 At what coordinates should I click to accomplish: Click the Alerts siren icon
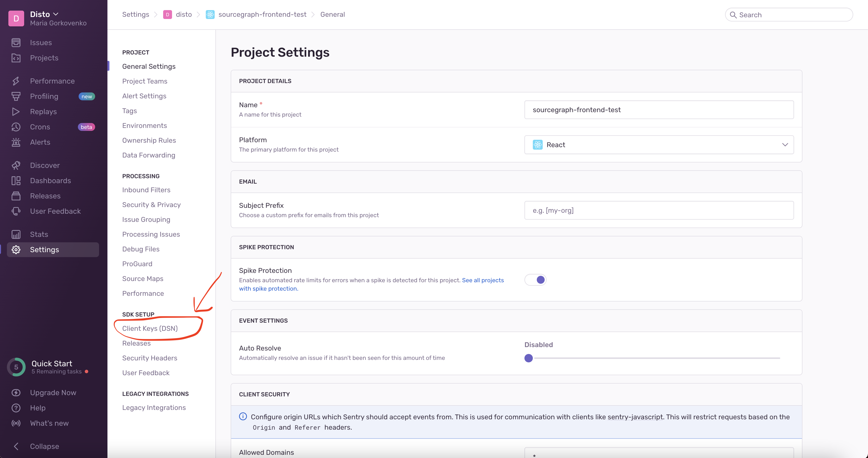click(16, 142)
